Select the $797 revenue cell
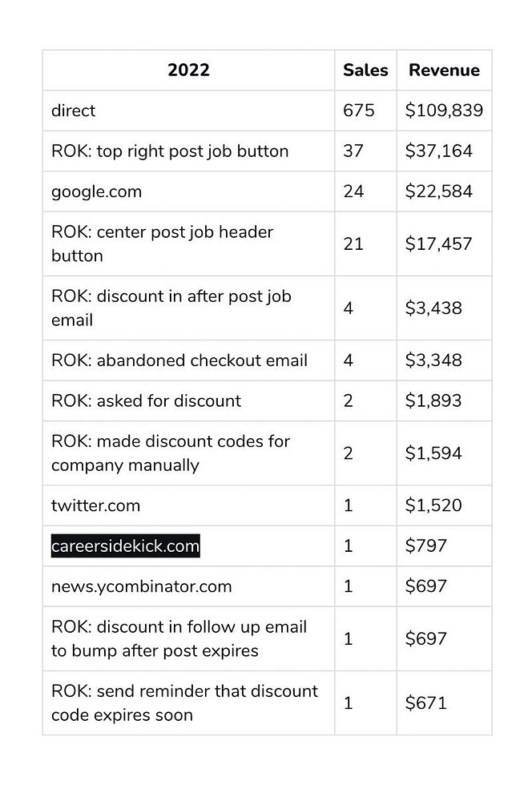532x801 pixels. [x=425, y=546]
